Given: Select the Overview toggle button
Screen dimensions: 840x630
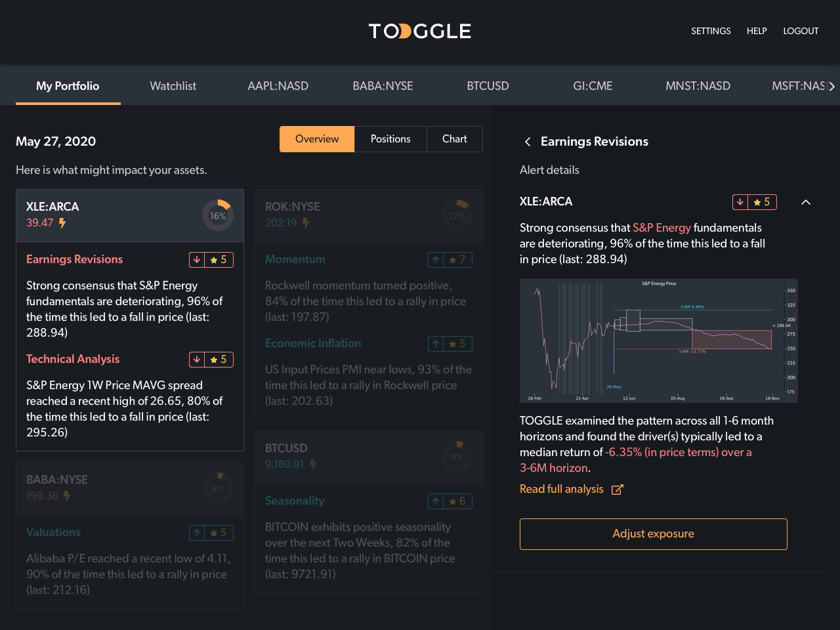Looking at the screenshot, I should [x=317, y=138].
